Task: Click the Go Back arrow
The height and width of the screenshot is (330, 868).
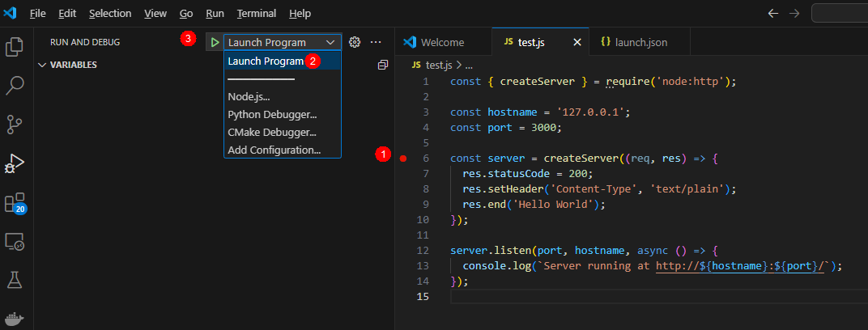Action: point(773,14)
